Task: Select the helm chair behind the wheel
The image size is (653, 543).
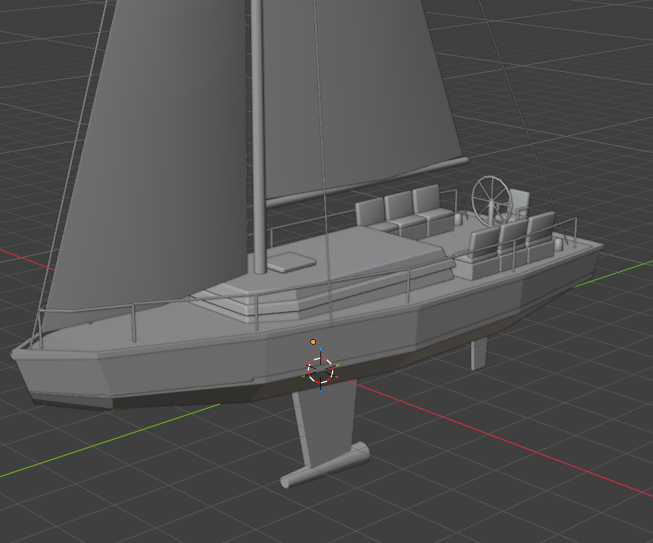Action: pyautogui.click(x=518, y=203)
